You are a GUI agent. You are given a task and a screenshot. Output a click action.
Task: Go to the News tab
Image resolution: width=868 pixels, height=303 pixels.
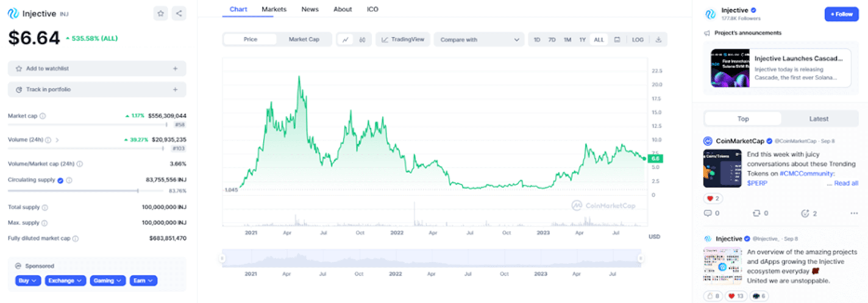coord(310,9)
